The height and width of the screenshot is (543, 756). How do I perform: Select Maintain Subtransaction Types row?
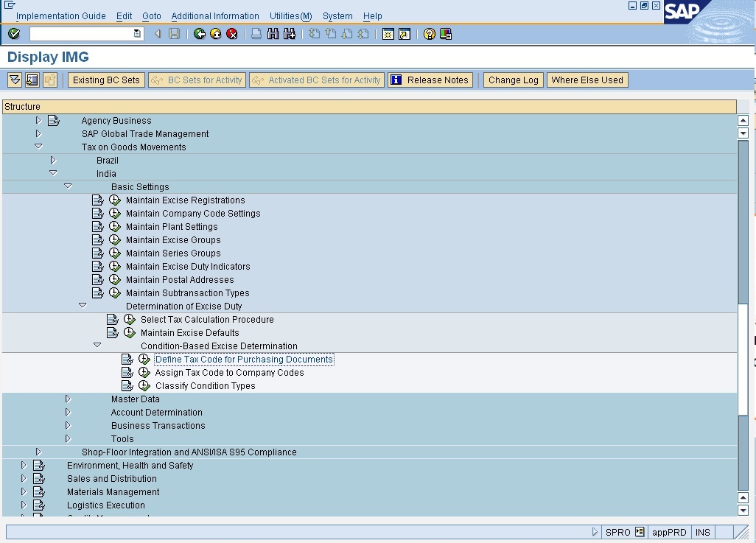(x=188, y=292)
